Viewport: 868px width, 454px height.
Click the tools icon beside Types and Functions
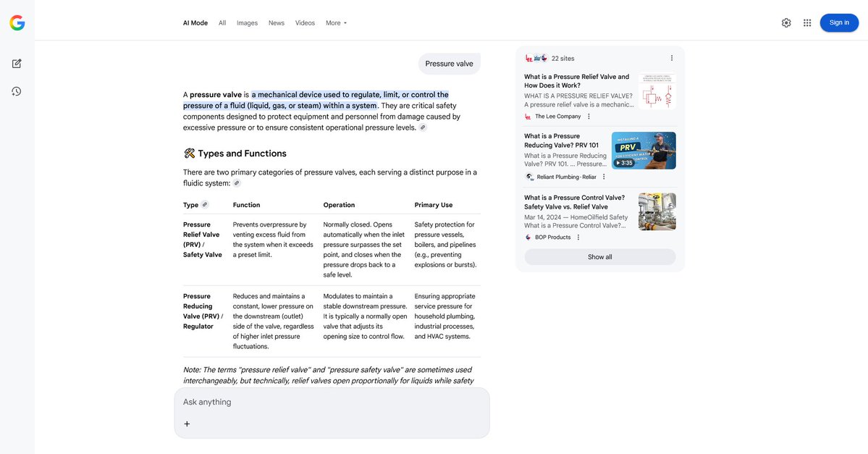(190, 154)
